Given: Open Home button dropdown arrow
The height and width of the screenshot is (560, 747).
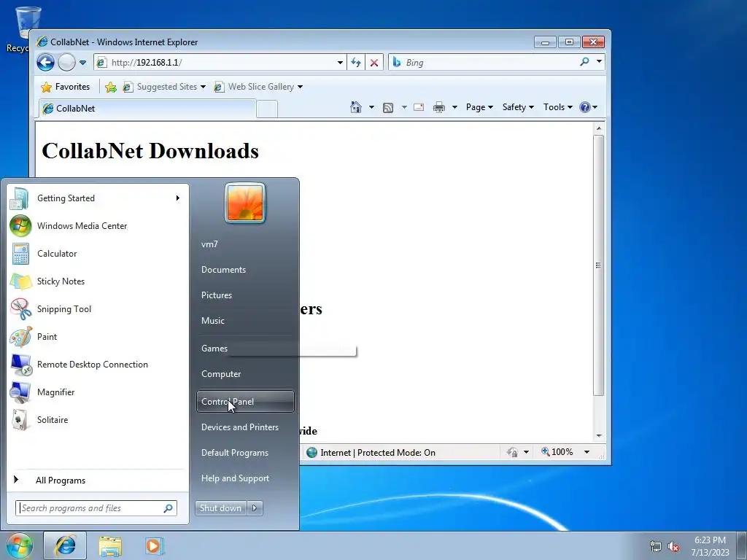Looking at the screenshot, I should pos(371,107).
